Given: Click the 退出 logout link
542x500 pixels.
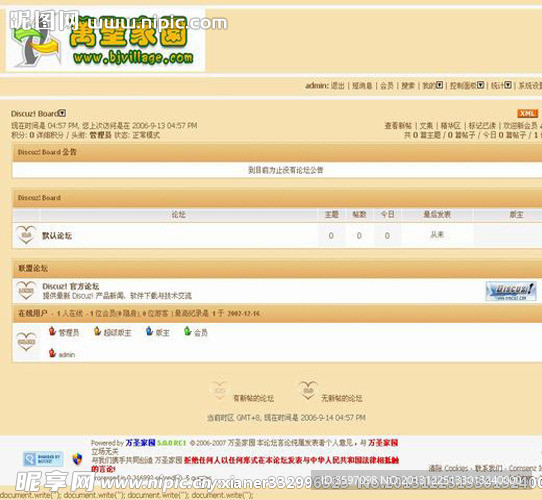Looking at the screenshot, I should point(338,85).
